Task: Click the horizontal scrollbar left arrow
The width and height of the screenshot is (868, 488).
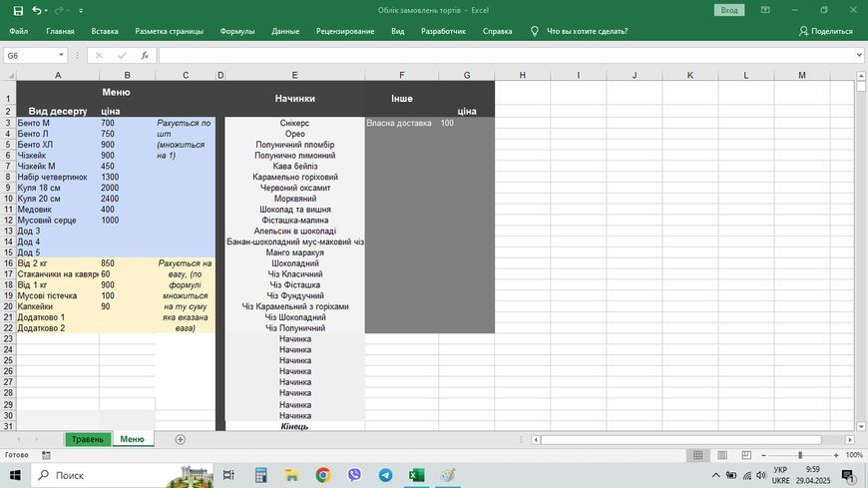Action: tap(536, 440)
